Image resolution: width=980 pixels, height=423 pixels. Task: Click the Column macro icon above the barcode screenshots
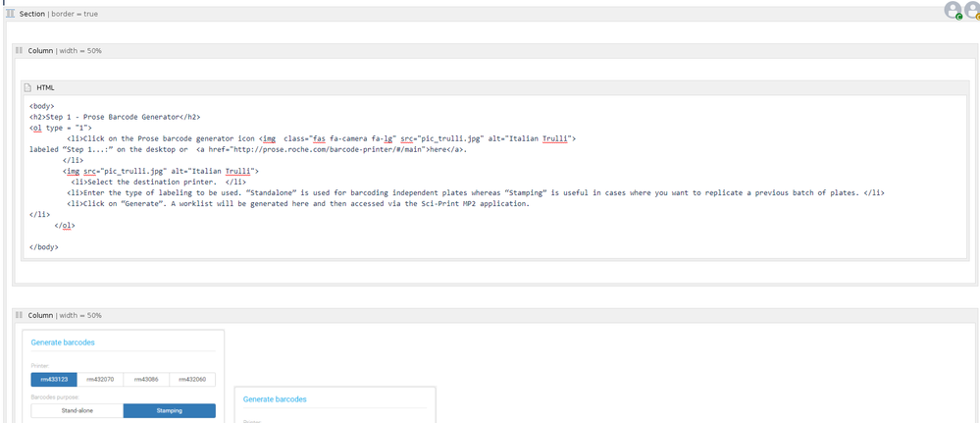coord(19,315)
